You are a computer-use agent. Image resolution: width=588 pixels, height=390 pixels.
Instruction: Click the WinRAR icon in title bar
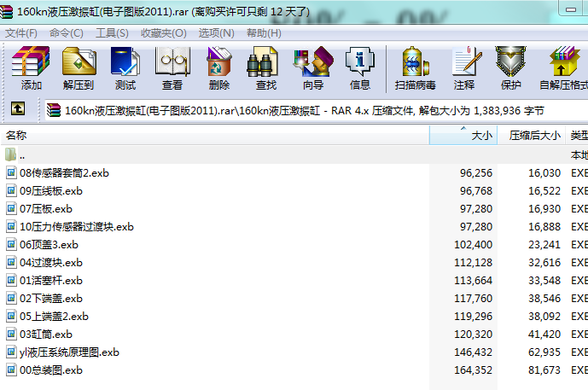(x=6, y=12)
